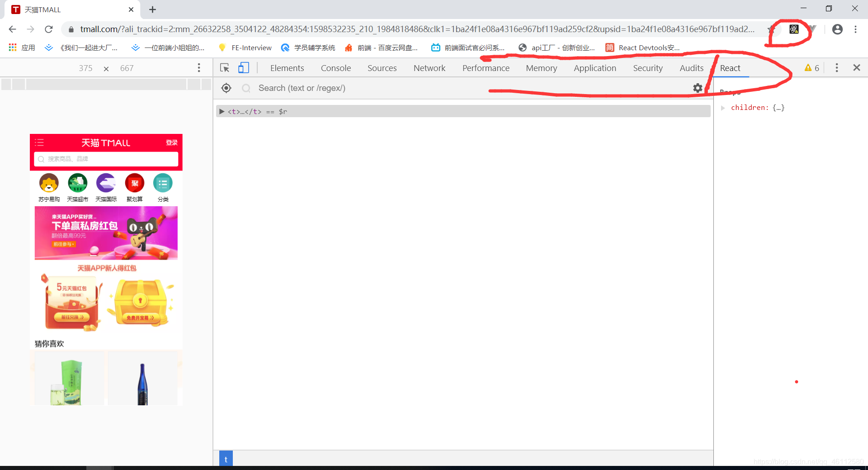Open the 学员辅学系统 bookmark
Image resolution: width=868 pixels, height=470 pixels.
click(x=308, y=47)
